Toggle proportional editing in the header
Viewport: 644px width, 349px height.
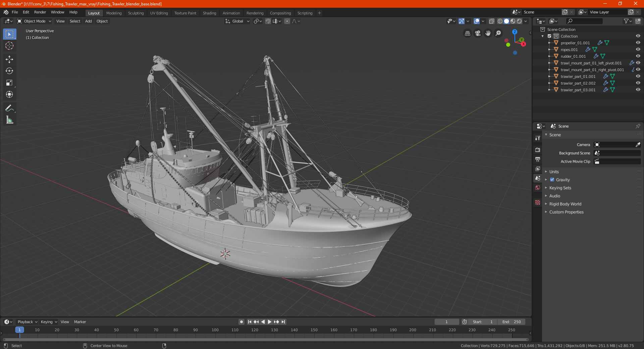[287, 21]
